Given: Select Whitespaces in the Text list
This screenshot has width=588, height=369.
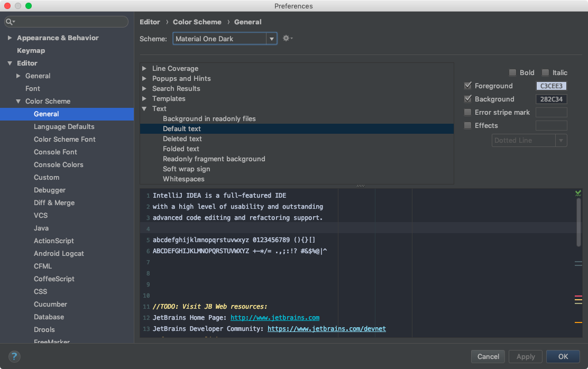Looking at the screenshot, I should 183,179.
